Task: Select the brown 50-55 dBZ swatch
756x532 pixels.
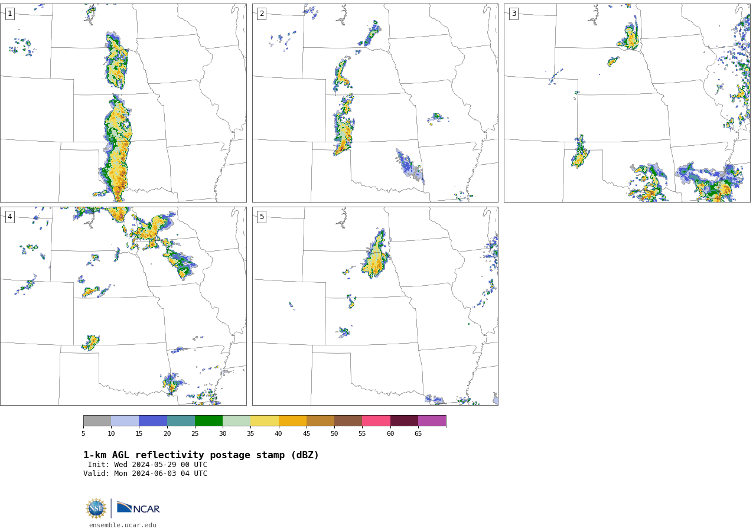Action: 348,421
